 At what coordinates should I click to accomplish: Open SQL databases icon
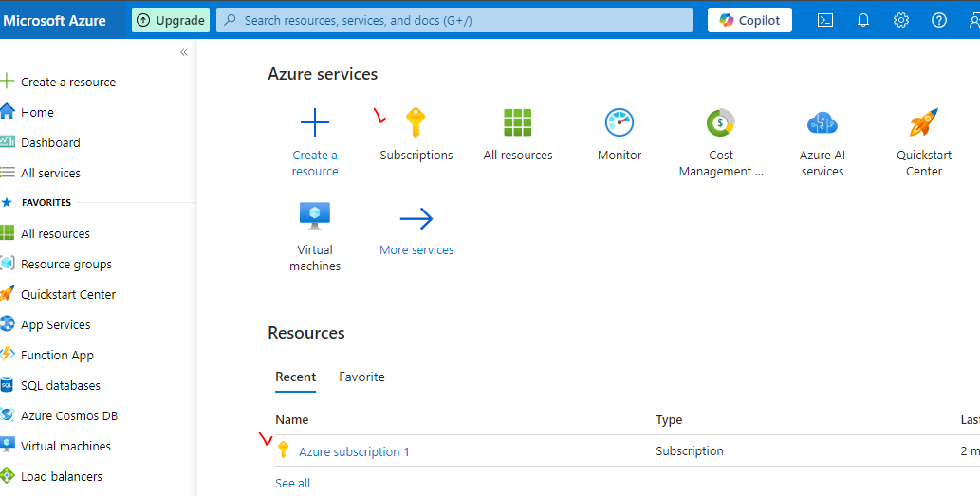(x=7, y=385)
